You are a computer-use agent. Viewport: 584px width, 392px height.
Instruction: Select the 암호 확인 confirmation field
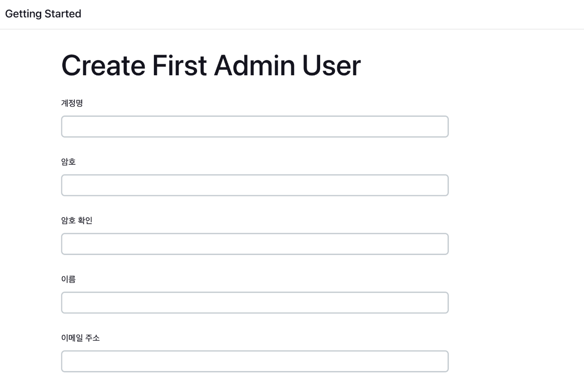coord(255,244)
